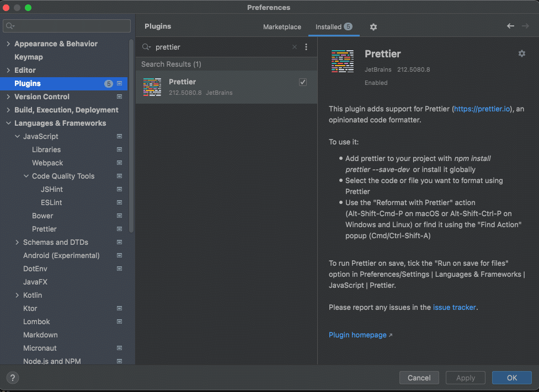Click the plugin search magnifier icon
This screenshot has width=539, height=392.
pos(146,47)
